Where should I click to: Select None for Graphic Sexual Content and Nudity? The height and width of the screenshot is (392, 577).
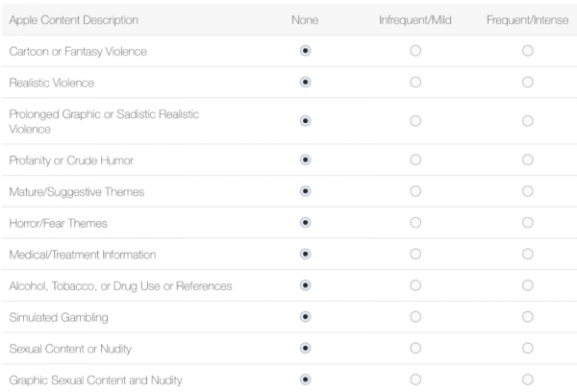click(x=306, y=379)
